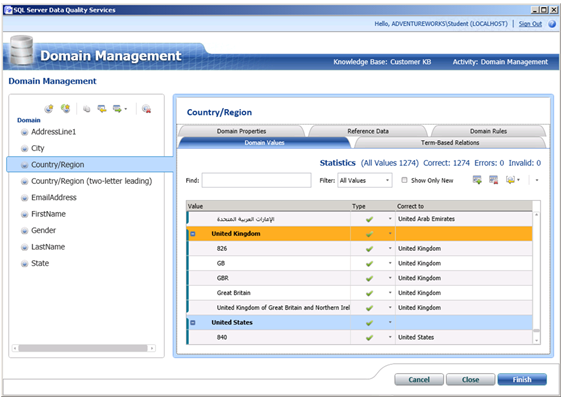563x400 pixels.
Task: Click the Finish button
Action: [x=522, y=380]
